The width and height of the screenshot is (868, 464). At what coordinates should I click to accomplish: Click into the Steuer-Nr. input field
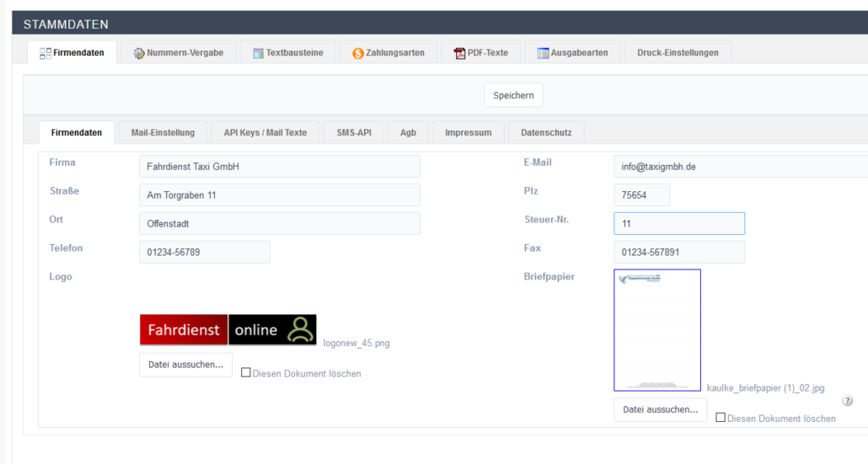point(678,224)
